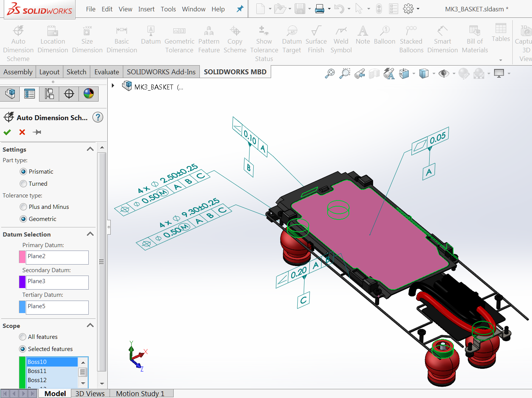Switch to the Evaluate tab

[x=107, y=72]
